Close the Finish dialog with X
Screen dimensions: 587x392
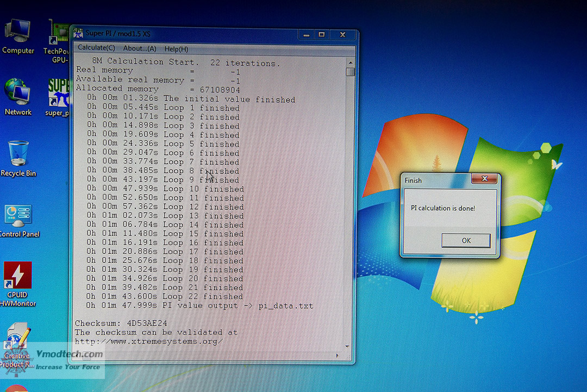click(484, 178)
